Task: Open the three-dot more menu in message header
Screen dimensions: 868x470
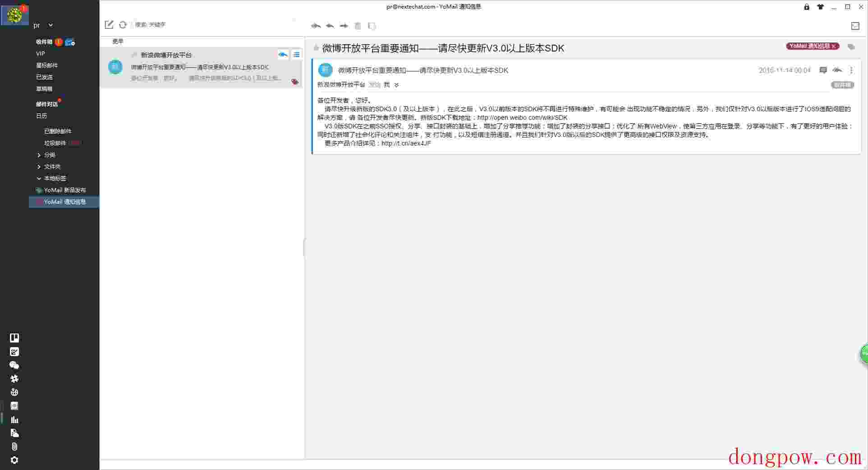Action: pos(851,70)
